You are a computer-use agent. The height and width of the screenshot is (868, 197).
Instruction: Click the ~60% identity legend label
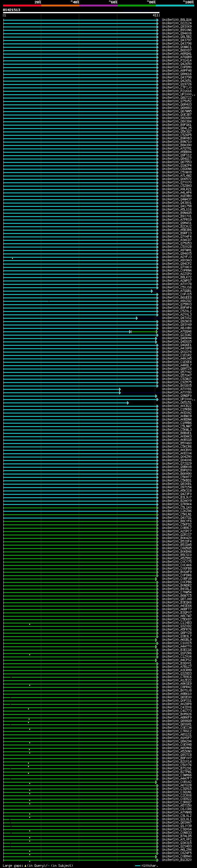tap(113, 2)
